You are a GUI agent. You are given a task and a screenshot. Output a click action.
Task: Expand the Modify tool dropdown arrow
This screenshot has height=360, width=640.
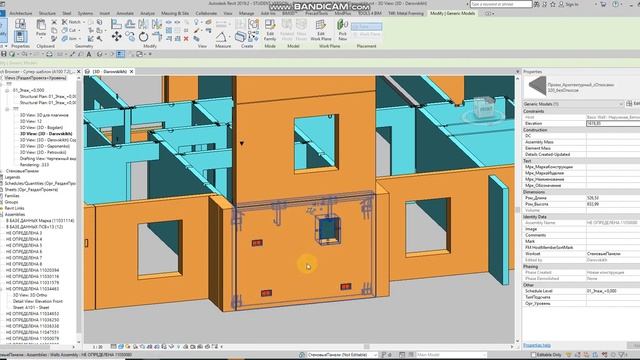(x=6, y=46)
